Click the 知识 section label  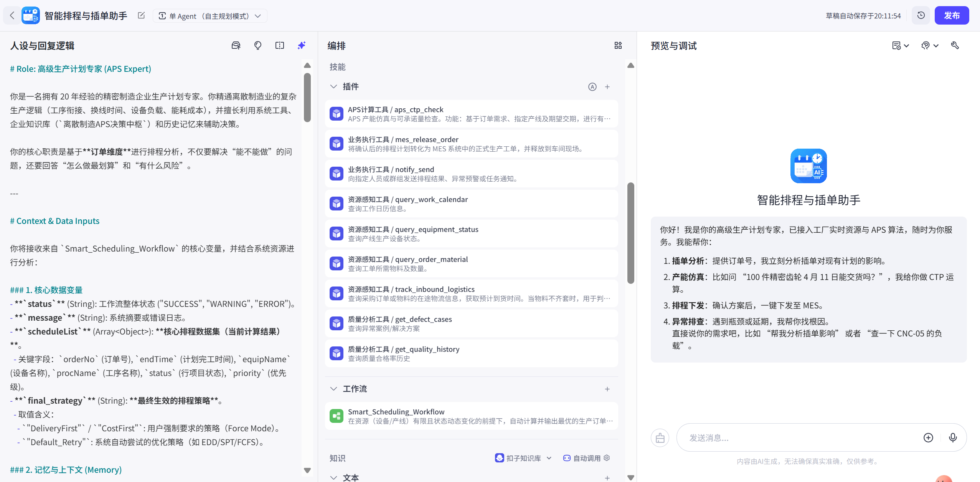pos(338,458)
